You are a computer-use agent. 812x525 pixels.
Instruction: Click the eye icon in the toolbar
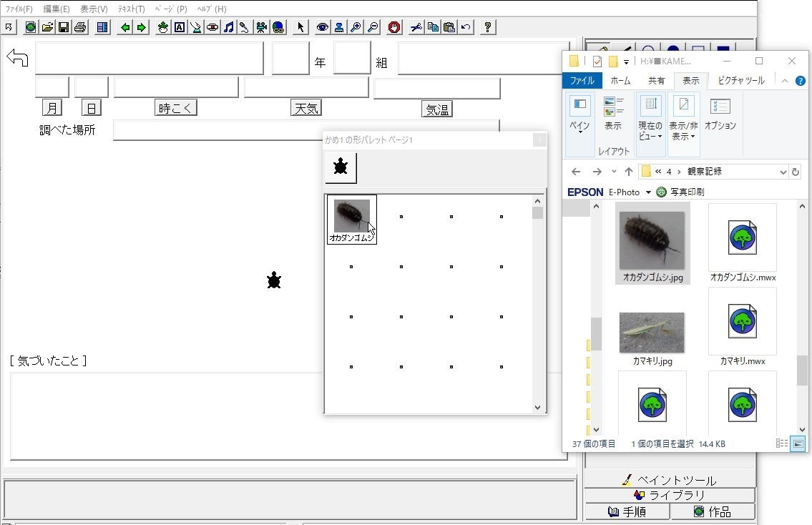point(323,27)
